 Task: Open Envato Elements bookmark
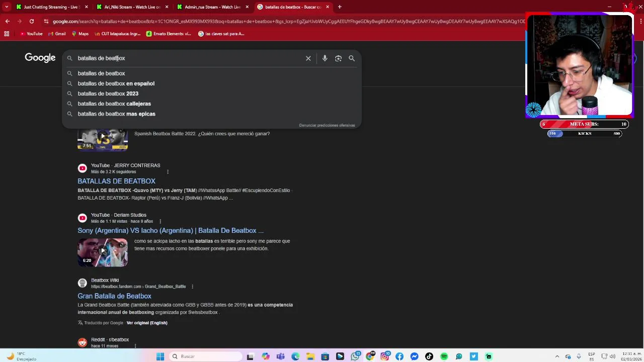169,34
